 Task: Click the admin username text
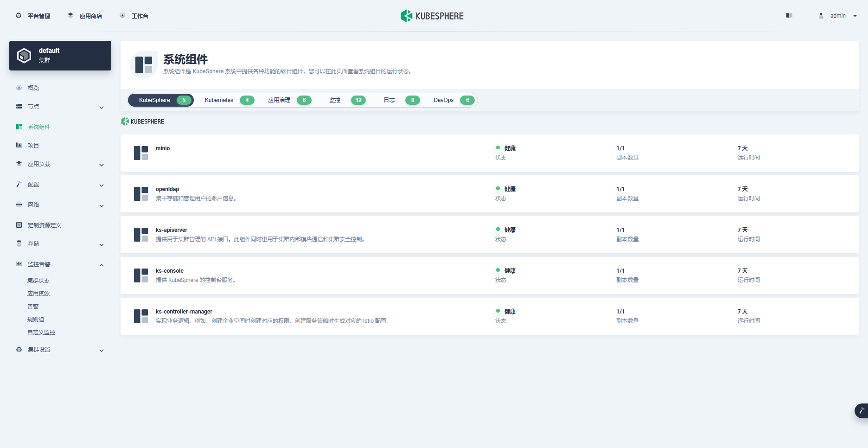pyautogui.click(x=838, y=16)
